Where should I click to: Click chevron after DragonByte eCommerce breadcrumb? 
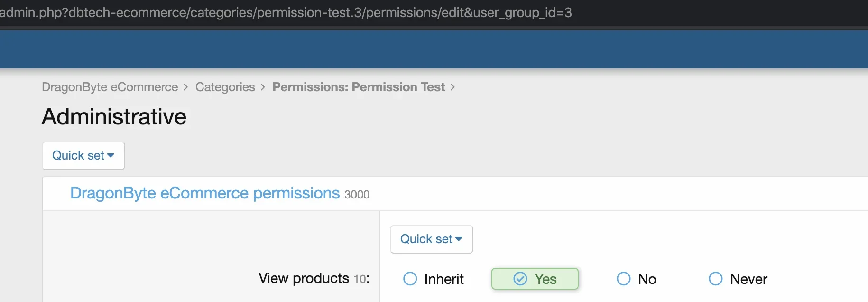[185, 87]
